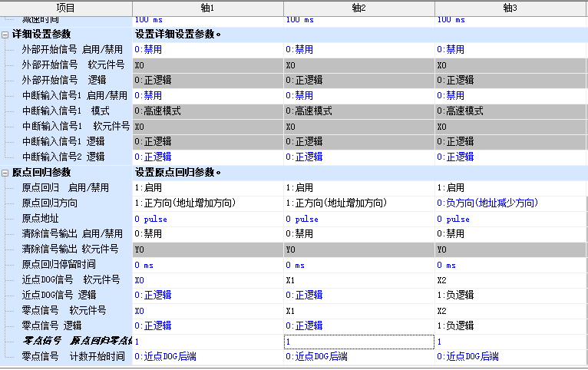The image size is (588, 370).
Task: Click 近点DOG信号 软元件号 X0 for 轴1
Action: pyautogui.click(x=208, y=280)
